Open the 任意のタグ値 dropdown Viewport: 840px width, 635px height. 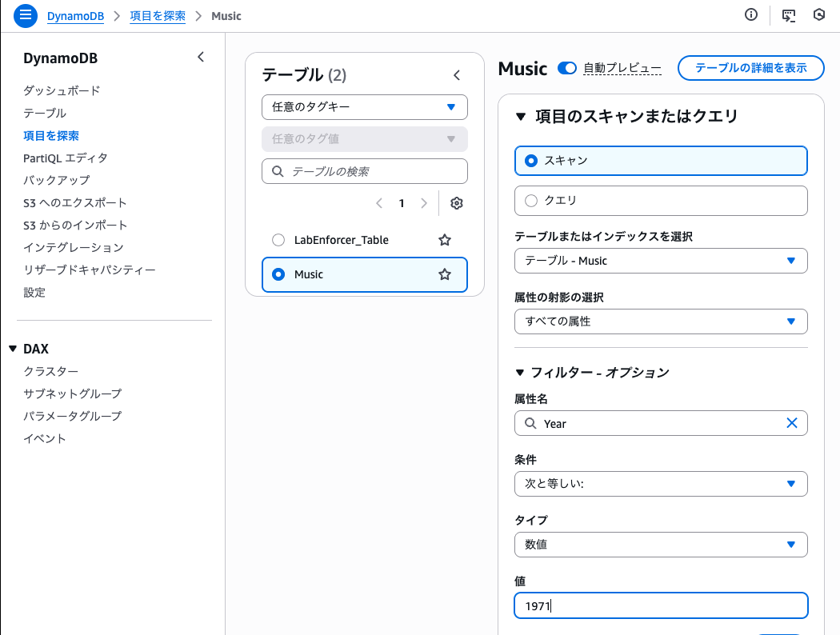[x=364, y=139]
